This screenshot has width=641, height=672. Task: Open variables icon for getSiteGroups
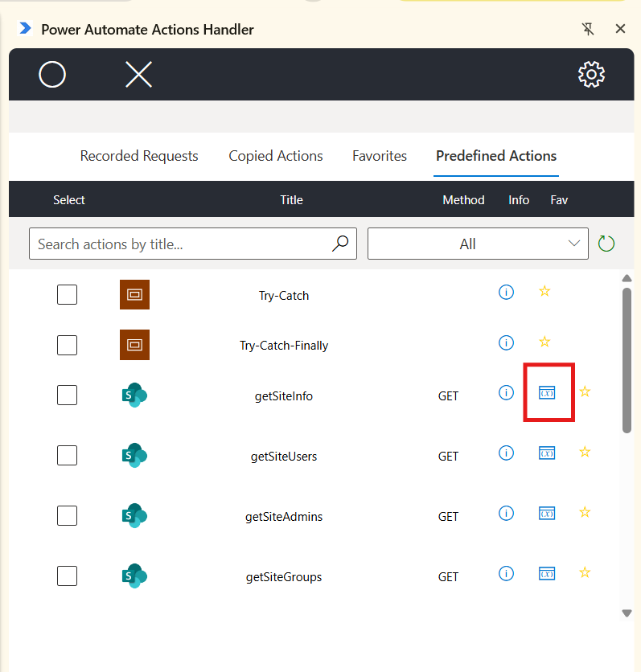point(547,574)
